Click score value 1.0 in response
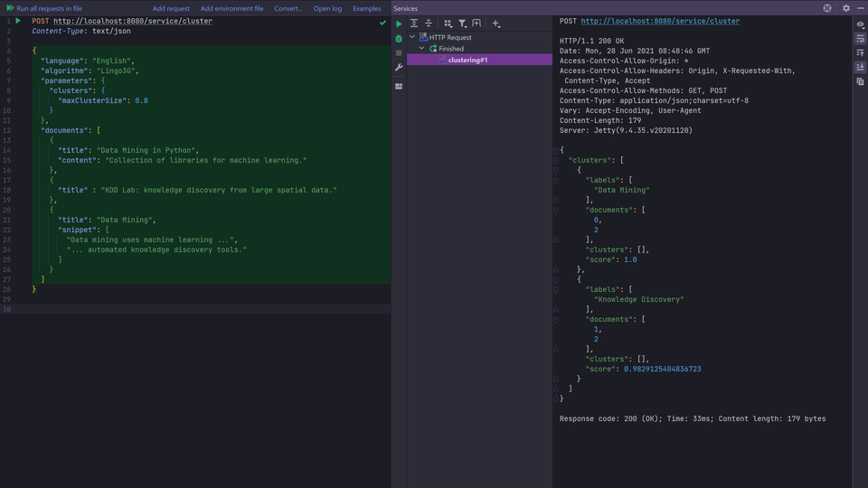The width and height of the screenshot is (868, 488). (x=630, y=259)
